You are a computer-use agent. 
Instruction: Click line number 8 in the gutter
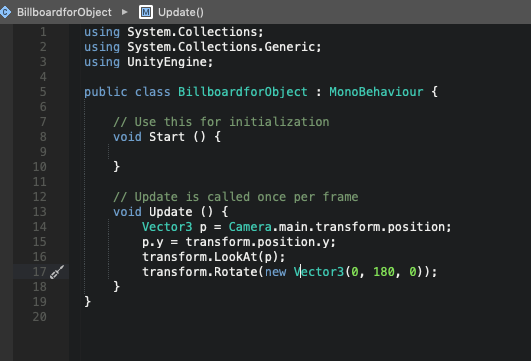point(43,137)
